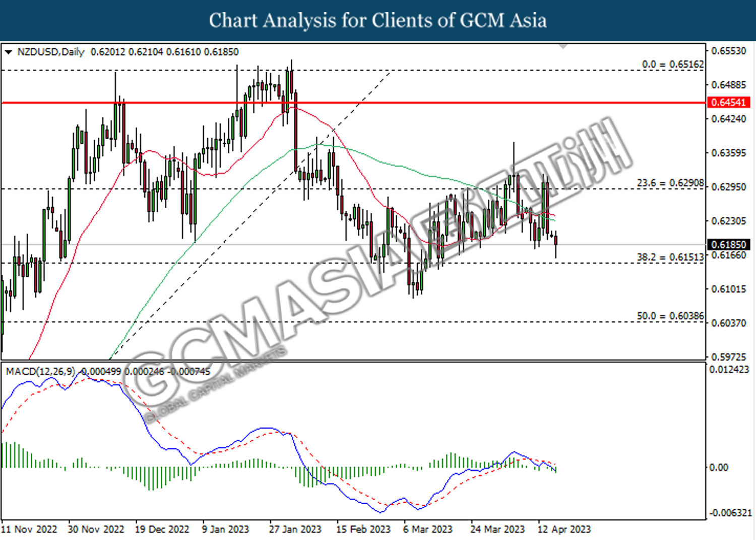Click the price axis value 0.65530
Image resolution: width=756 pixels, height=540 pixels.
729,51
